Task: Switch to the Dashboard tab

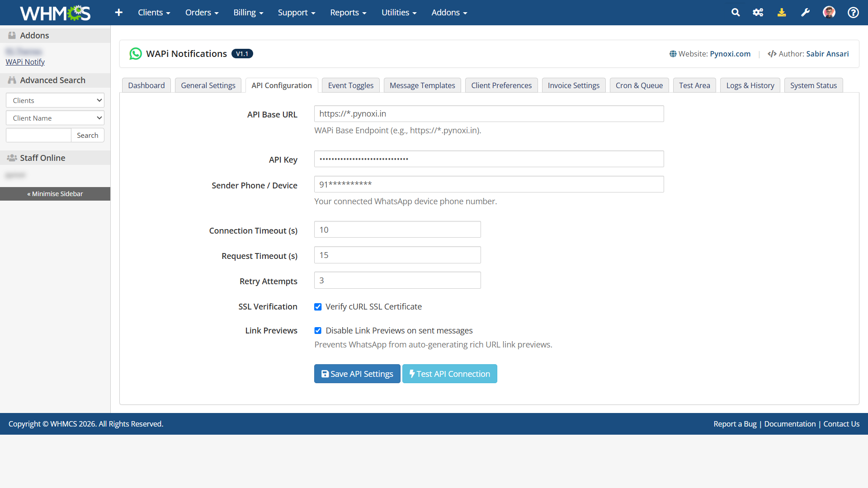Action: tap(146, 85)
